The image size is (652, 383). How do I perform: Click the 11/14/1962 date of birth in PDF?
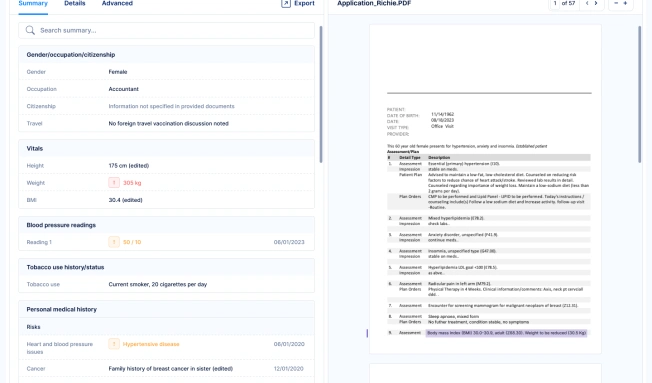[x=442, y=114]
